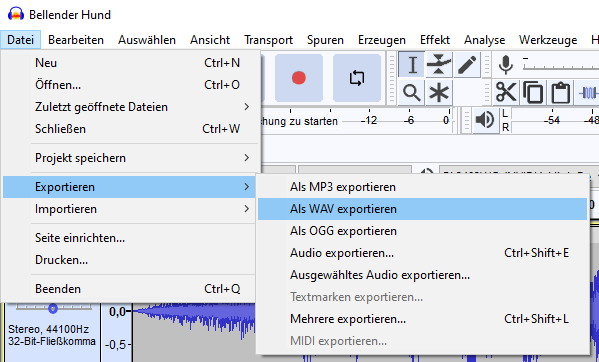Image resolution: width=599 pixels, height=362 pixels.
Task: Open the Datei menu
Action: pyautogui.click(x=20, y=40)
